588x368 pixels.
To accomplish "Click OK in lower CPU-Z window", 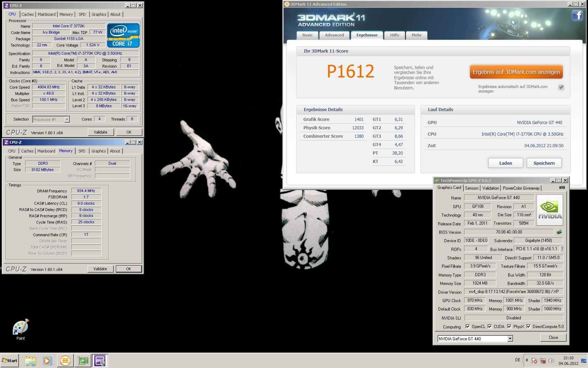I will [x=128, y=269].
